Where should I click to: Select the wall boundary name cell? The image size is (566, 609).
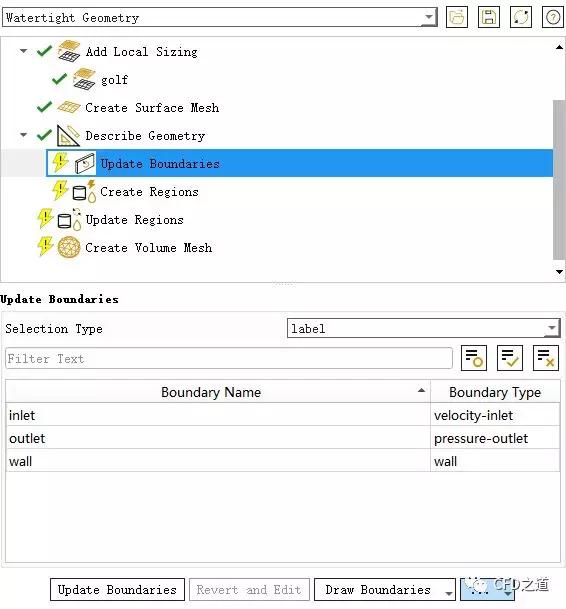(x=218, y=461)
